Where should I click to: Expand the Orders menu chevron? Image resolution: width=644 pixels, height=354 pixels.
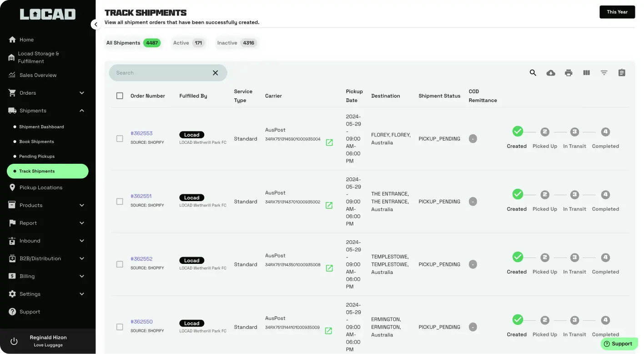(82, 93)
